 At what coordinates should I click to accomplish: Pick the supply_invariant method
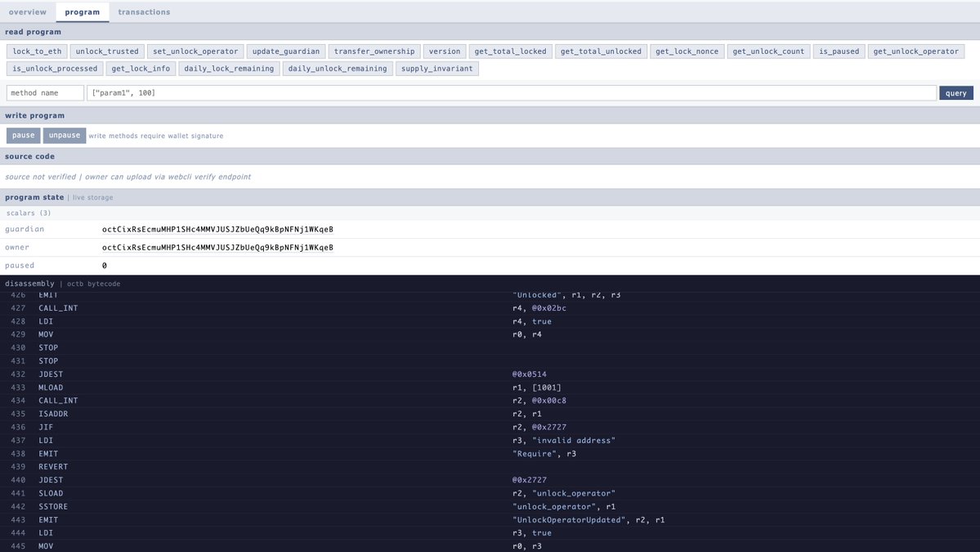click(437, 69)
